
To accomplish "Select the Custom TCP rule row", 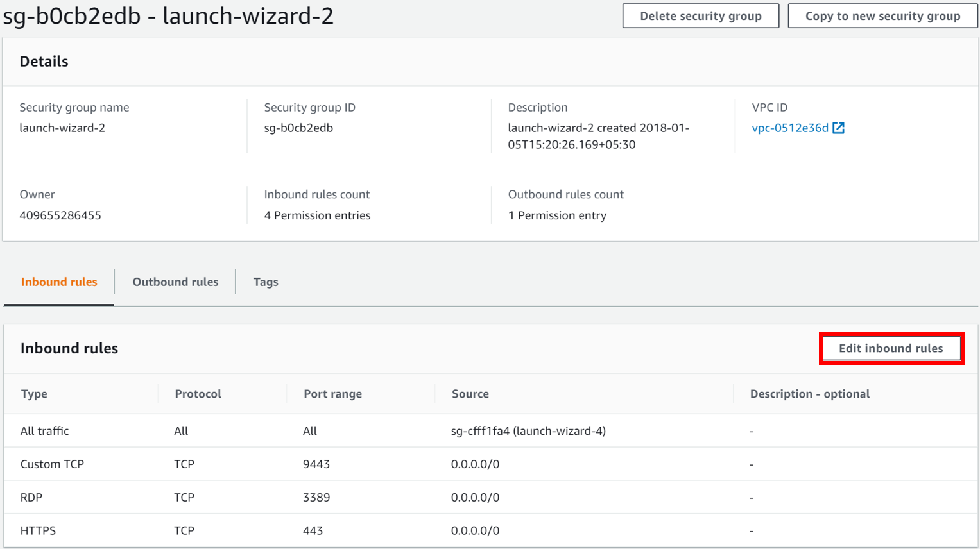I will (x=52, y=464).
